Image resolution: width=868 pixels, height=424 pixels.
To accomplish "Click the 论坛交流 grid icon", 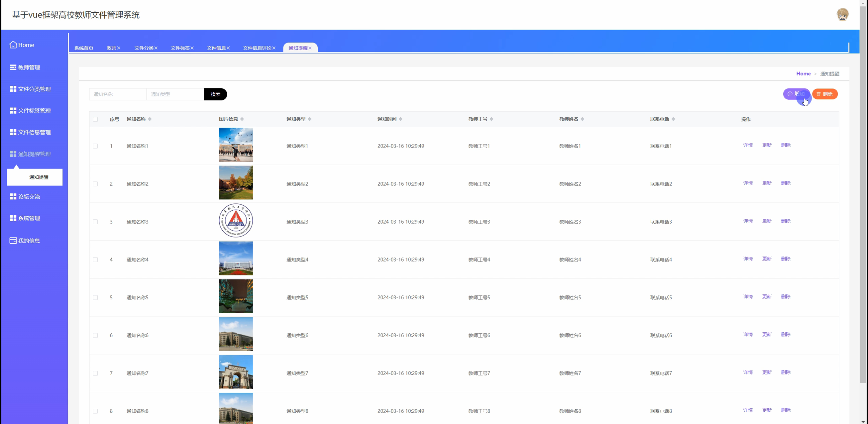I will (13, 196).
